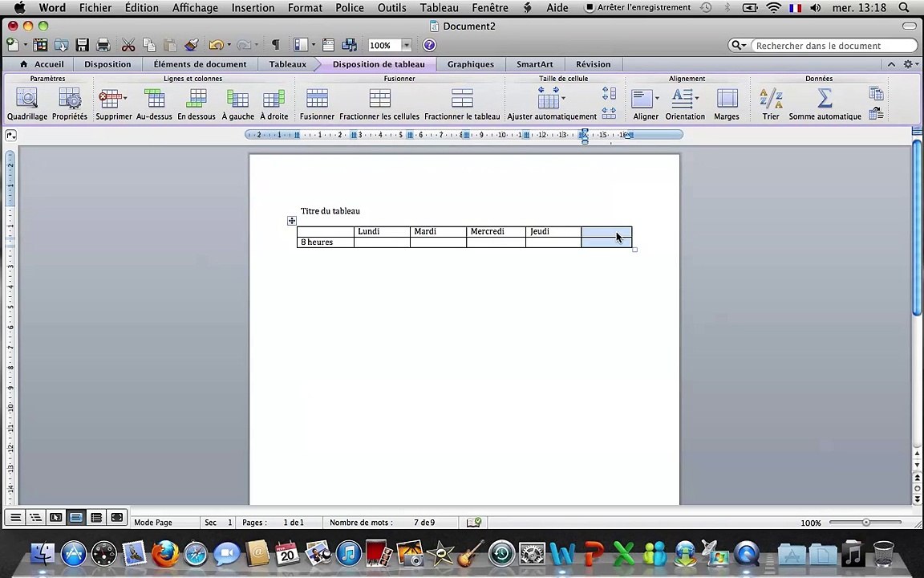This screenshot has height=578, width=924.
Task: Open the 100% zoom dropdown arrow
Action: pyautogui.click(x=406, y=45)
